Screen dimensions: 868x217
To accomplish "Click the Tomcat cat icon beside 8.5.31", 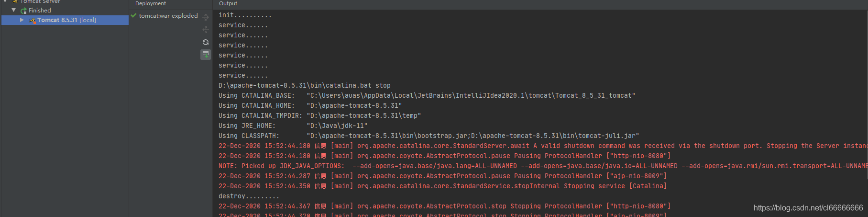I will (33, 20).
